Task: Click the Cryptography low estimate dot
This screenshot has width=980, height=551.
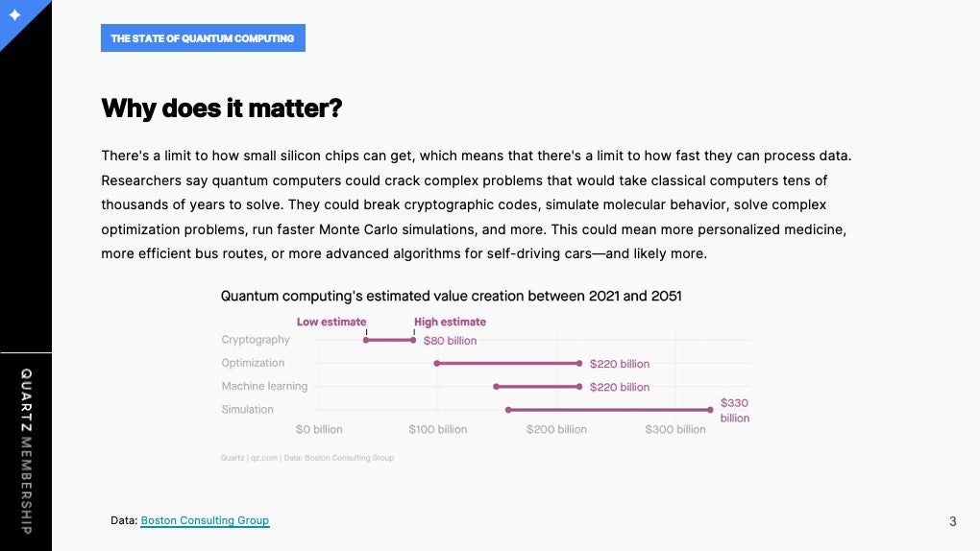Action: 366,341
